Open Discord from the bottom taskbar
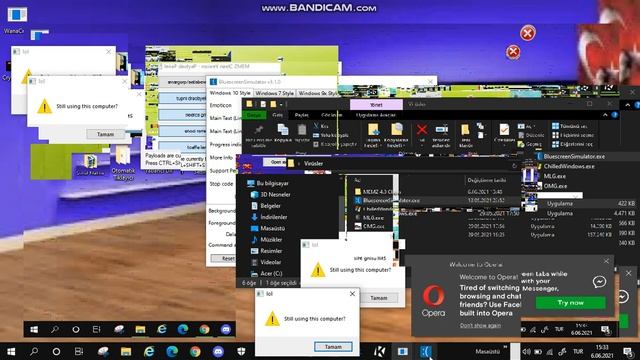Screen dimensions: 640x360 point(218,351)
